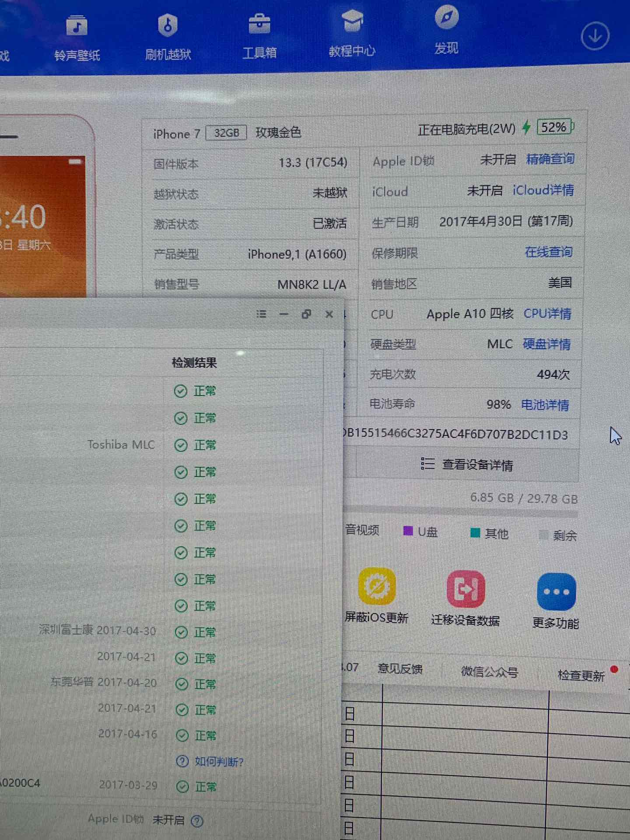Viewport: 630px width, 840px height.
Task: Select the 玫瑰金色 color label
Action: click(278, 132)
